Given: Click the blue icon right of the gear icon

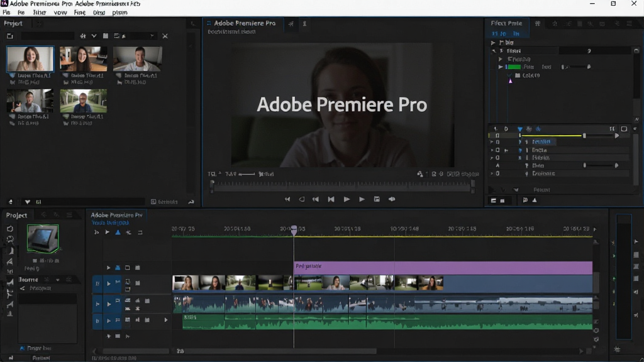Looking at the screenshot, I should pyautogui.click(x=538, y=129).
